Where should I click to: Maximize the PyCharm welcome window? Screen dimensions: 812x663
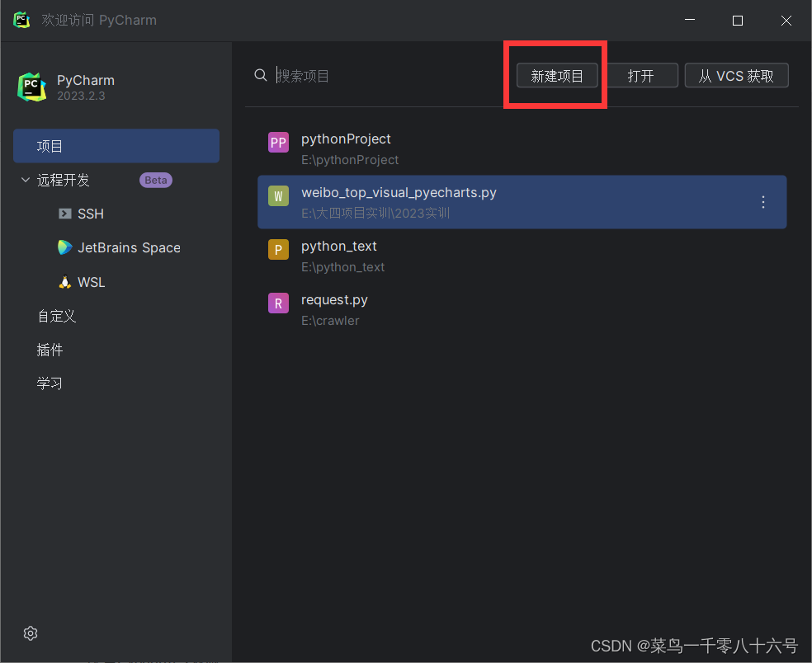coord(738,20)
